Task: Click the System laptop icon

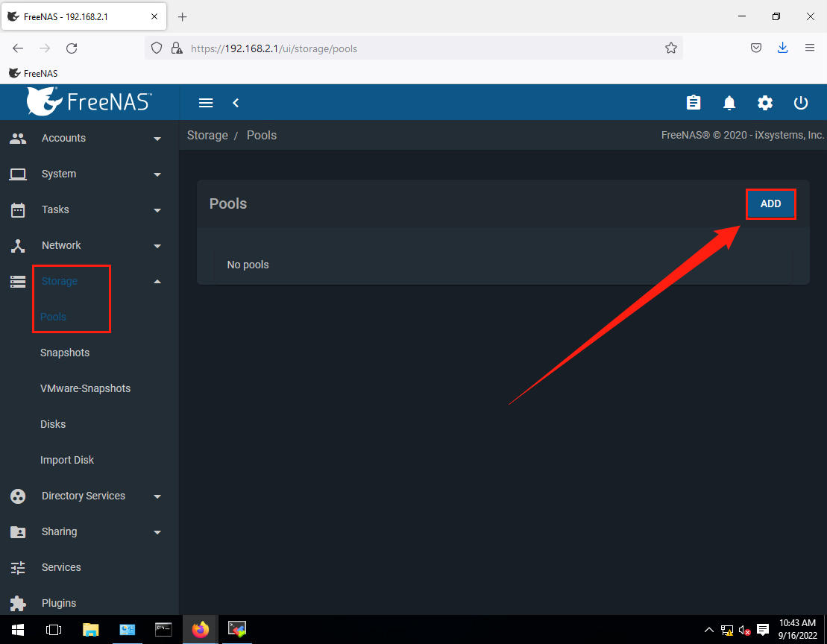Action: [x=18, y=174]
